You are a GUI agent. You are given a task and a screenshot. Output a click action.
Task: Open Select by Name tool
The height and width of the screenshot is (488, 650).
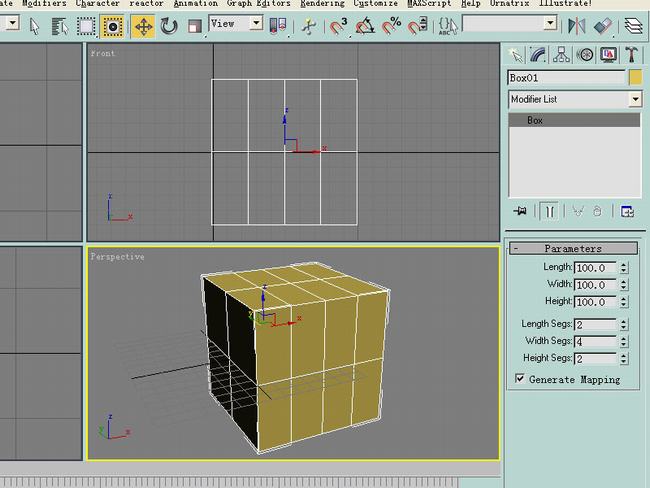[x=60, y=27]
